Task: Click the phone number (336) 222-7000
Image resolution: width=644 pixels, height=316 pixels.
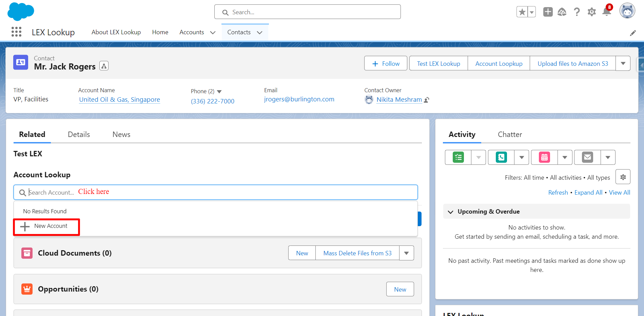Action: click(213, 101)
